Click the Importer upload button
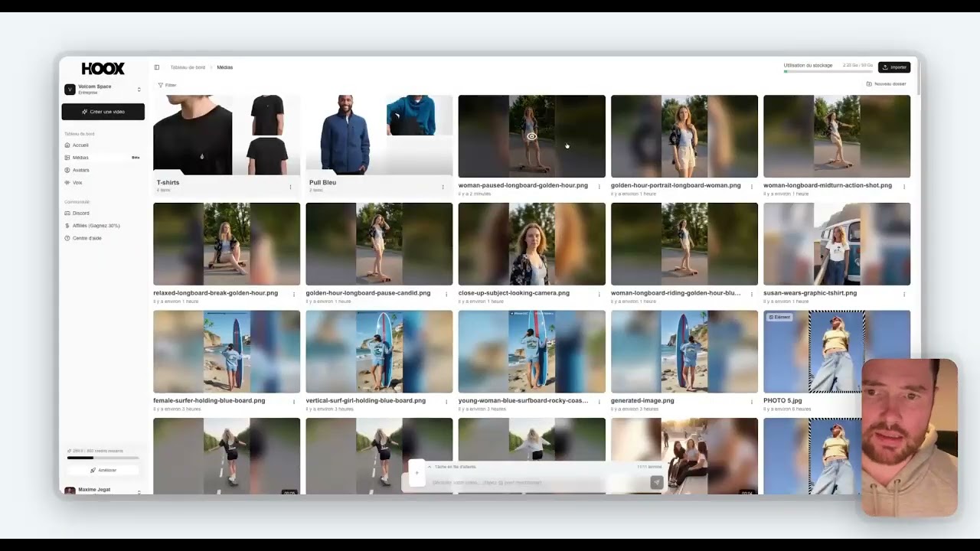The image size is (980, 551). coord(894,67)
